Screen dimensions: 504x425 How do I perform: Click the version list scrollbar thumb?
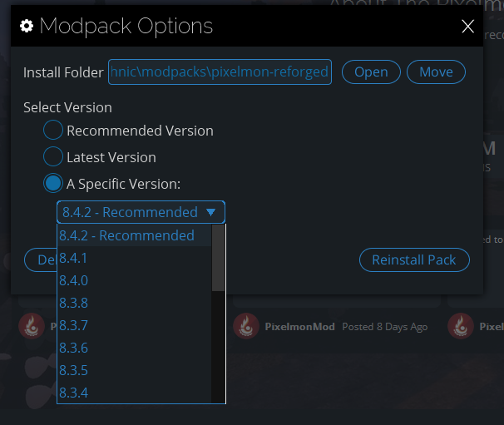pos(218,258)
